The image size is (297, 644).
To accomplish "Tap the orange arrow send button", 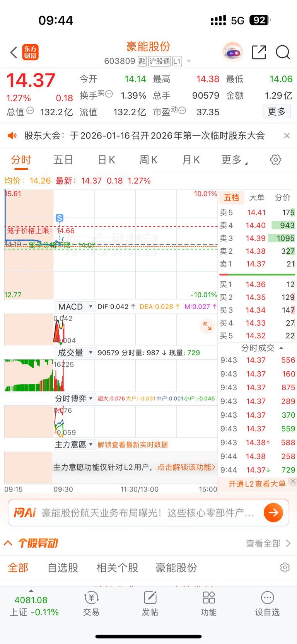I will pos(273,513).
